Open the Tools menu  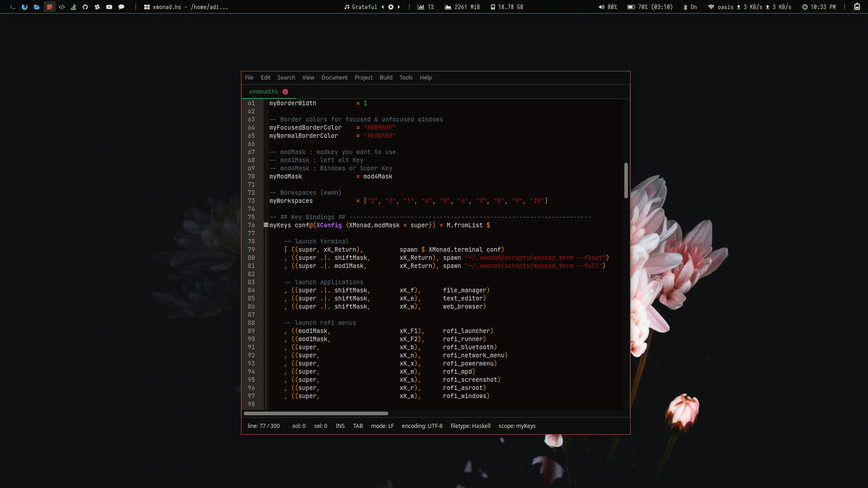click(406, 78)
